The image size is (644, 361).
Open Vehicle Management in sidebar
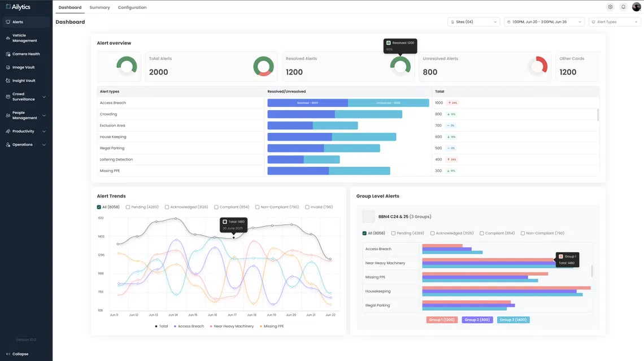[24, 38]
